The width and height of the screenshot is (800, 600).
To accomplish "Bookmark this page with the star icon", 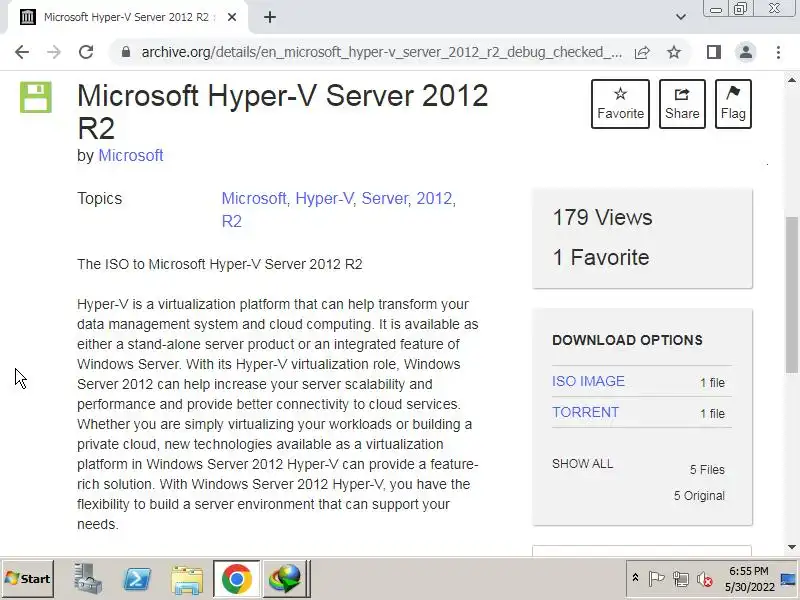I will [674, 52].
